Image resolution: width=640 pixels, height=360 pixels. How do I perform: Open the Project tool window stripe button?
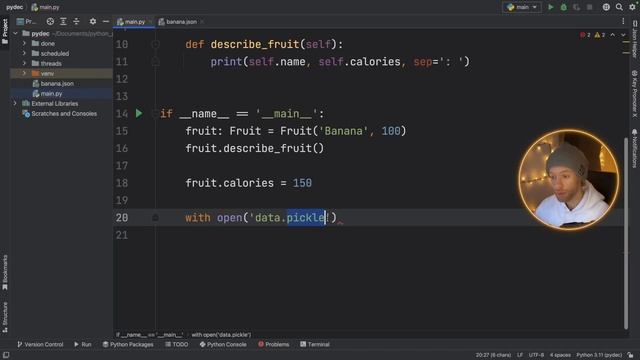(5, 31)
